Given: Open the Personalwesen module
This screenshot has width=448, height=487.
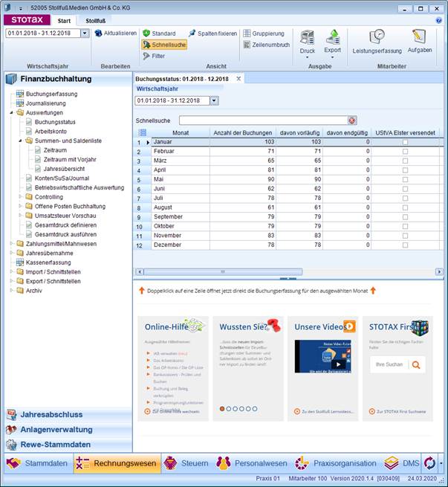Looking at the screenshot, I should click(x=252, y=463).
